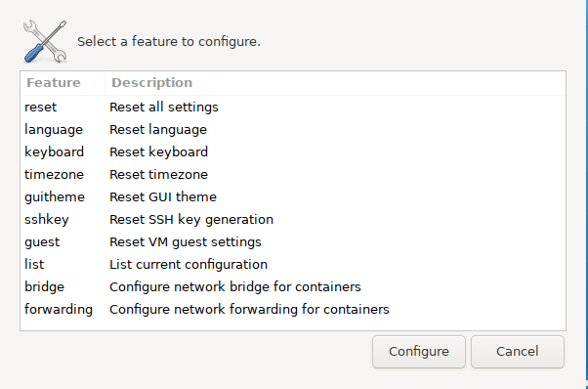Click 'Reset all settings' description
The height and width of the screenshot is (389, 588).
tap(164, 108)
